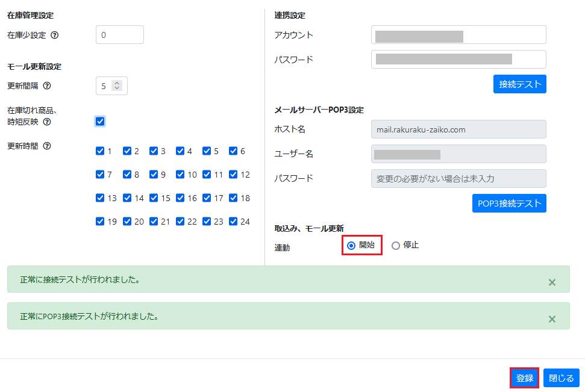Uncheck update hour 8 checkbox
The width and height of the screenshot is (585, 392).
[x=127, y=174]
